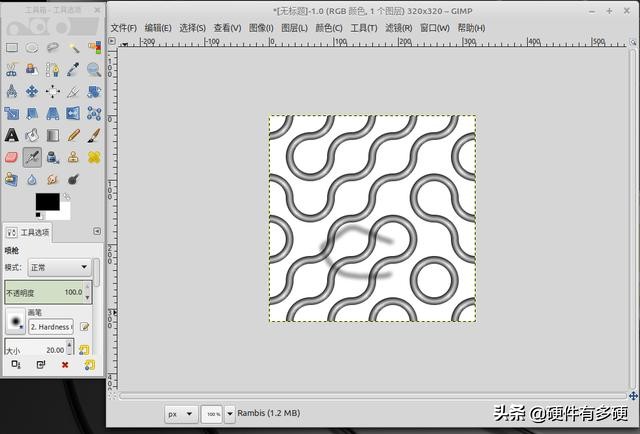
Task: Select the Airbrush tool
Action: coord(32,157)
